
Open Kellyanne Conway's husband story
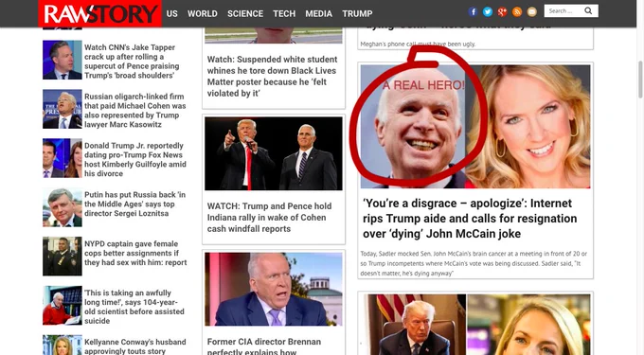[135, 346]
